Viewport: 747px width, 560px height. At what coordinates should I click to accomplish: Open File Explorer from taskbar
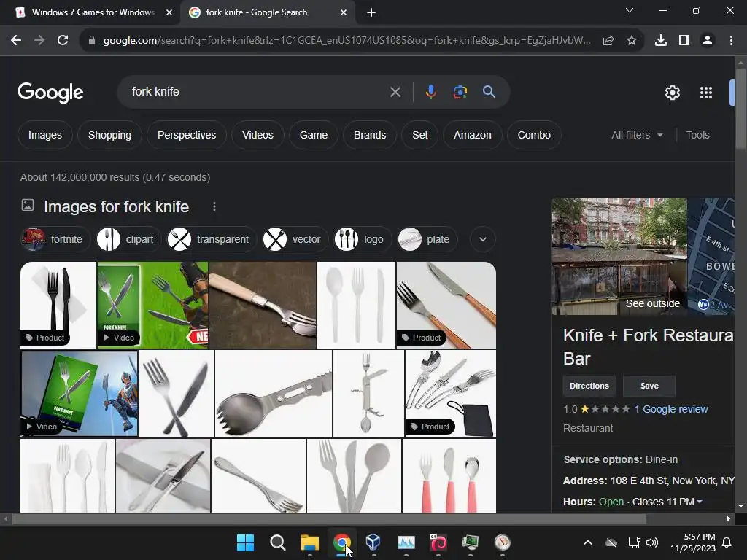[309, 542]
